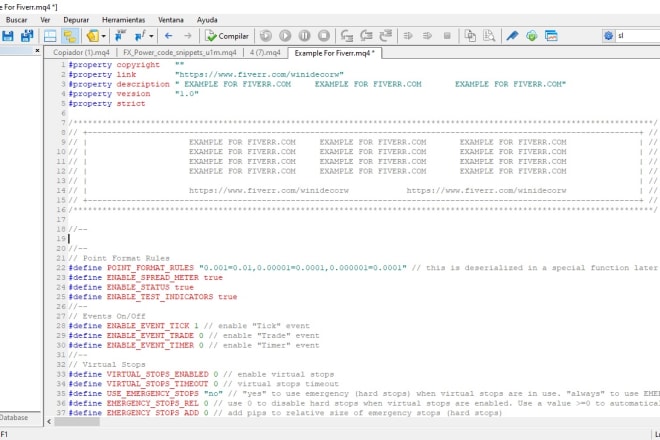Click ENABLE_EVENT_TICK on line 28

pos(148,326)
